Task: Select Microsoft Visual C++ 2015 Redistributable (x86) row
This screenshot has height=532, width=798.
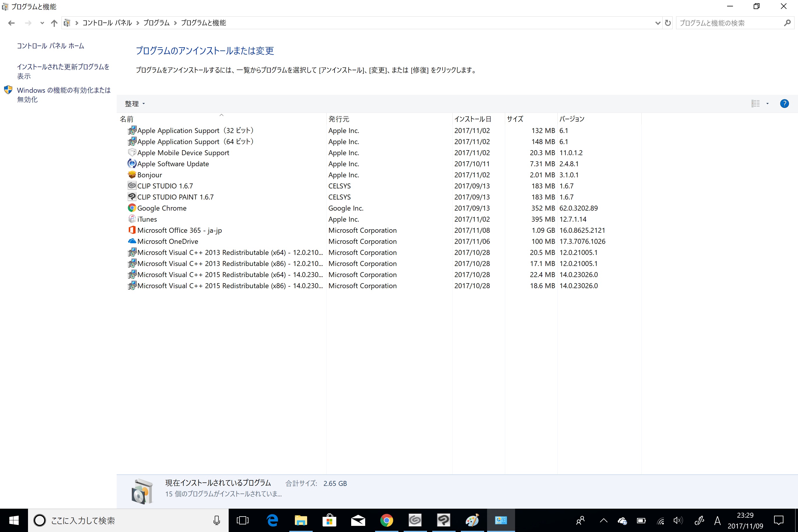Action: tap(379, 286)
